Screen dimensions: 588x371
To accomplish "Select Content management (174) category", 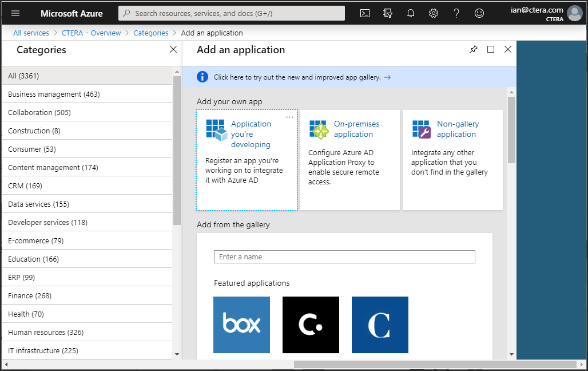I will (87, 168).
